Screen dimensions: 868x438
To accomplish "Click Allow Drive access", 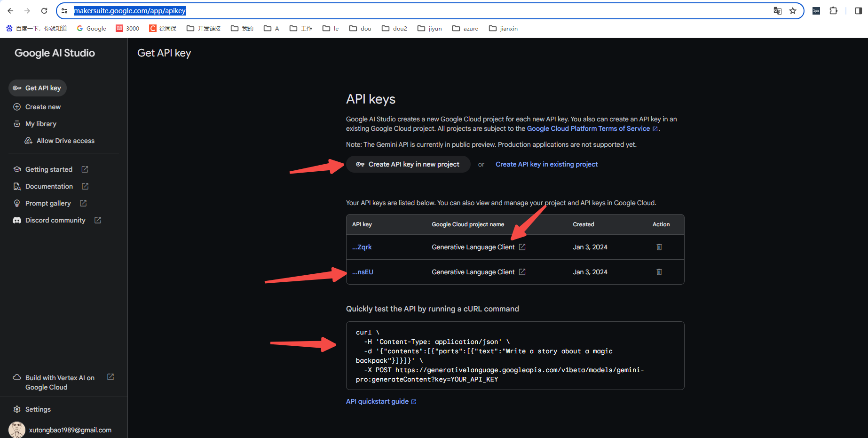I will 60,141.
